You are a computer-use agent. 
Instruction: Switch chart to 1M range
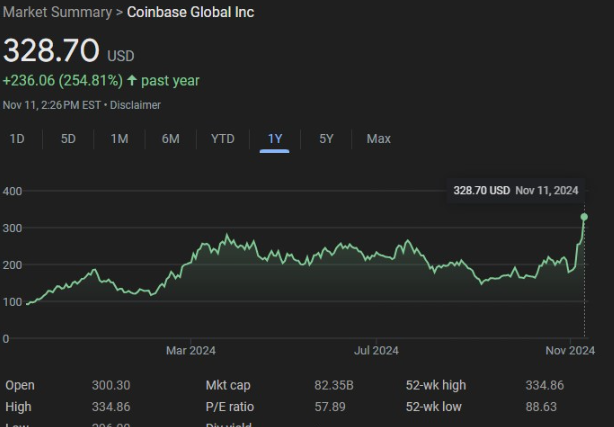click(x=119, y=139)
